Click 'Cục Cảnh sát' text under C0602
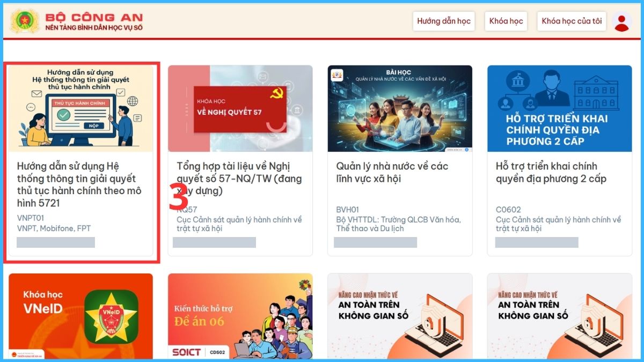The image size is (644, 362). (x=559, y=224)
